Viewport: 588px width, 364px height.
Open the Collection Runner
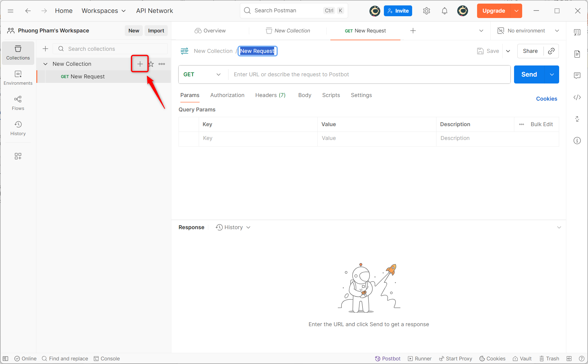[420, 358]
